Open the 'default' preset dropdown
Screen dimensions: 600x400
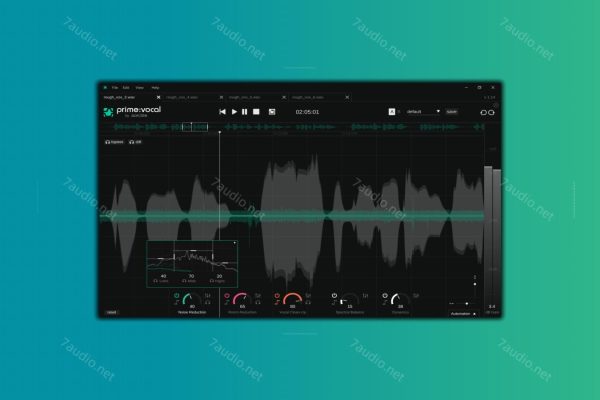[423, 112]
